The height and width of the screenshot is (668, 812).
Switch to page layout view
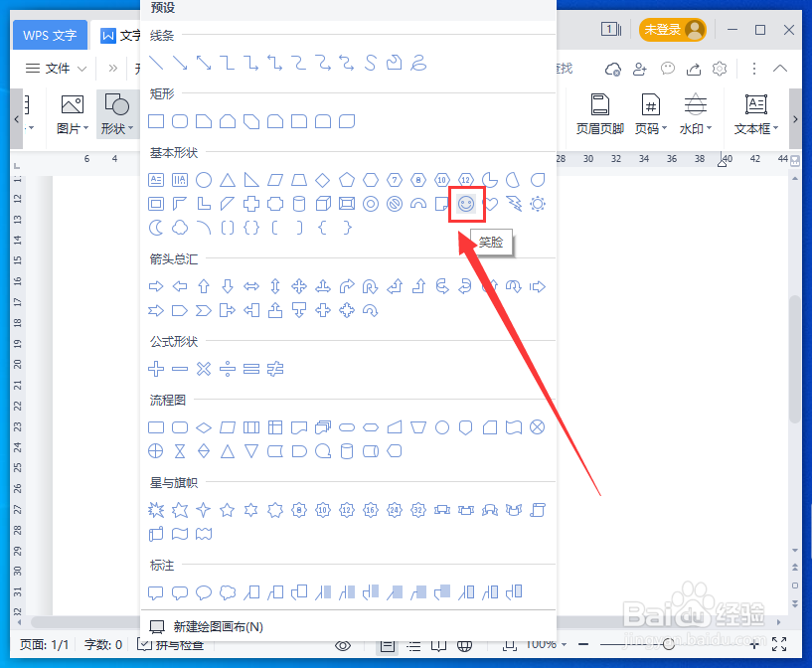[x=387, y=646]
